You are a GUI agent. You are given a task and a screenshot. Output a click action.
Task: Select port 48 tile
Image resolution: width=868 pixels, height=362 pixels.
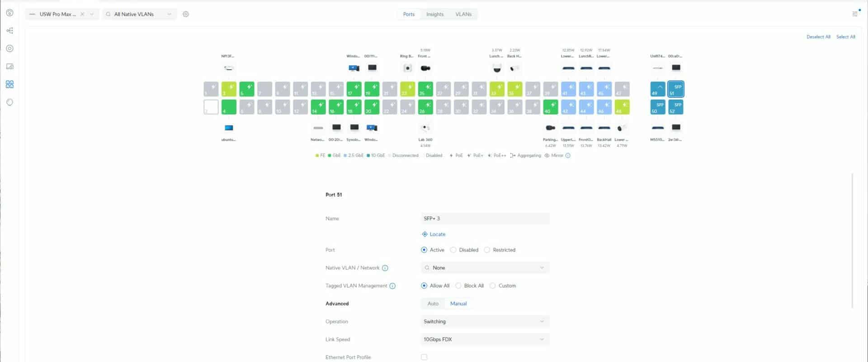[622, 107]
